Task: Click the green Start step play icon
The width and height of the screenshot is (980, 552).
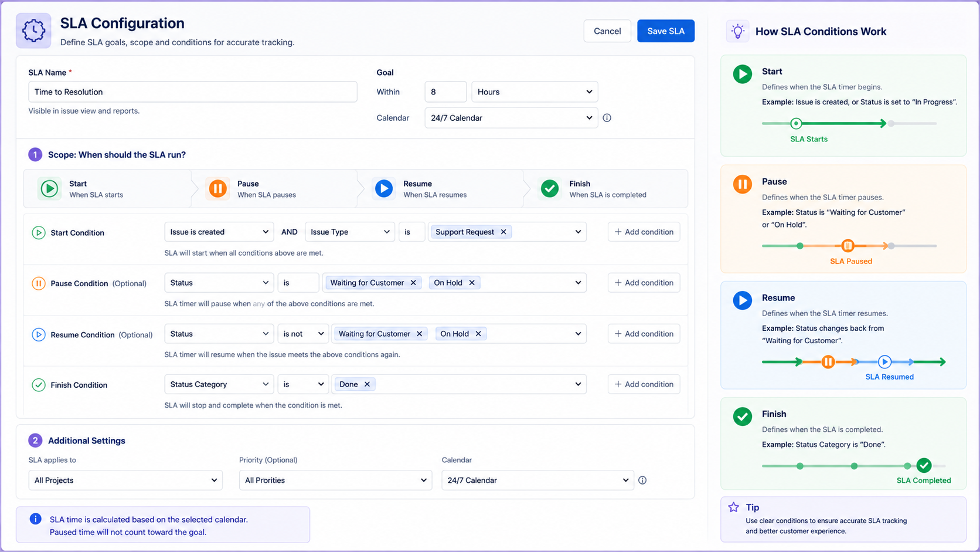Action: pyautogui.click(x=50, y=189)
